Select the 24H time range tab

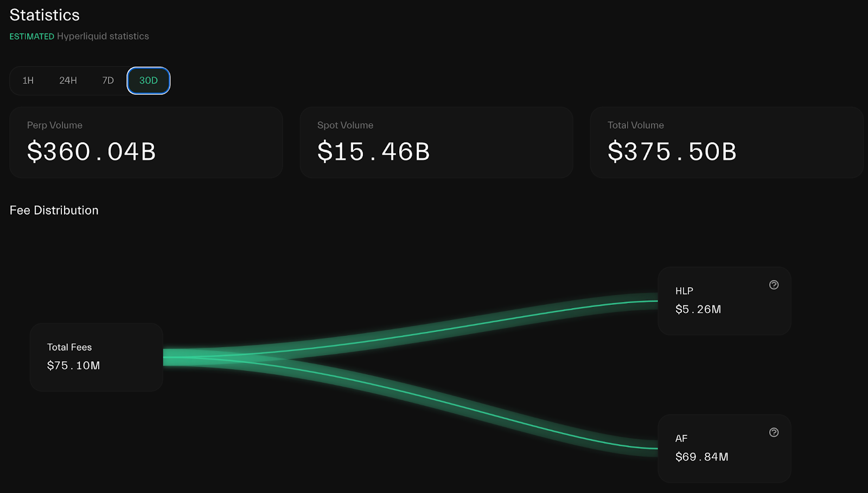68,81
